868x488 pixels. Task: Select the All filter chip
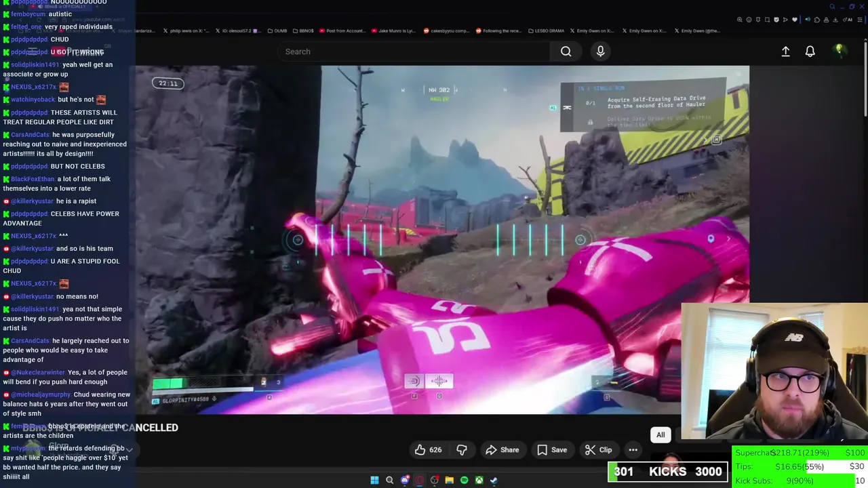[x=660, y=434]
